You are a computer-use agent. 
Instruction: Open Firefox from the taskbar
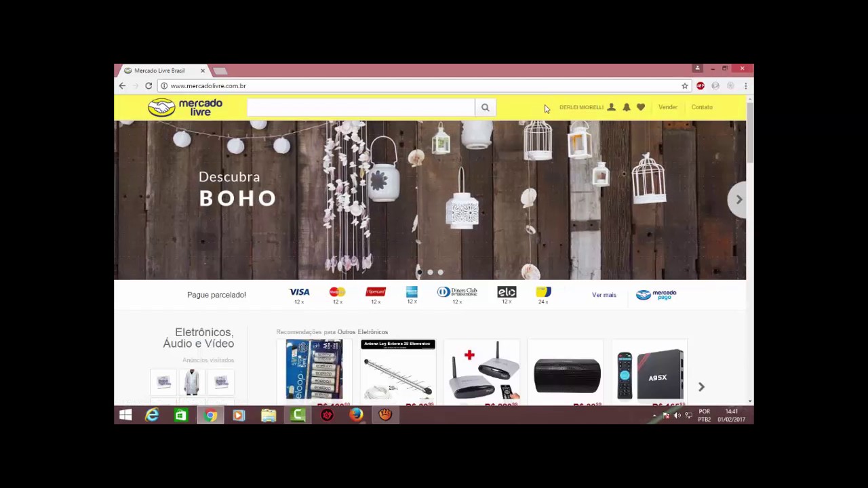pos(356,415)
